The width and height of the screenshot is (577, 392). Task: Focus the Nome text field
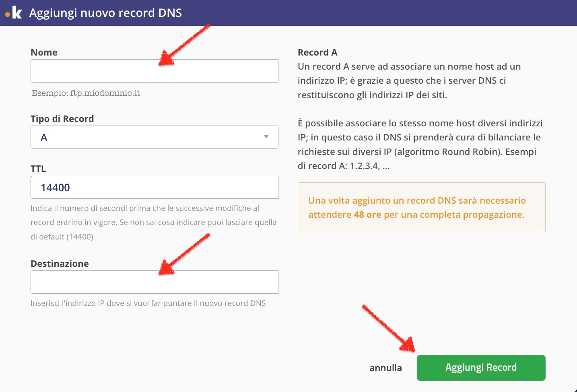(x=155, y=71)
